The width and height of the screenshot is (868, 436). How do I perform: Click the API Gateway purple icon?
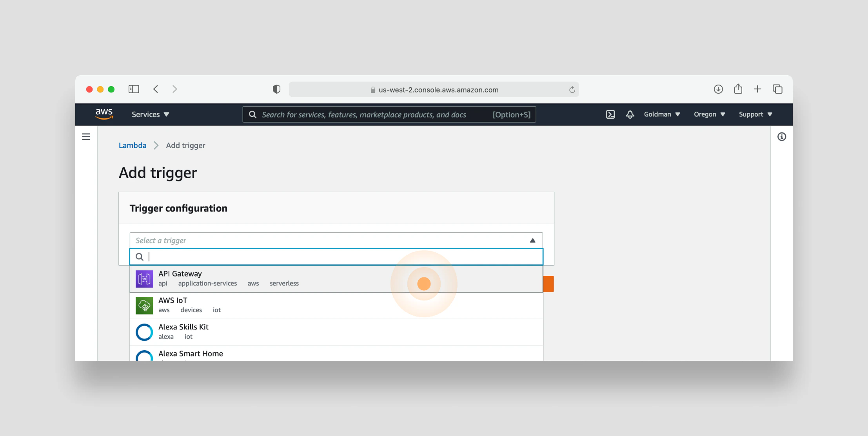pyautogui.click(x=144, y=279)
